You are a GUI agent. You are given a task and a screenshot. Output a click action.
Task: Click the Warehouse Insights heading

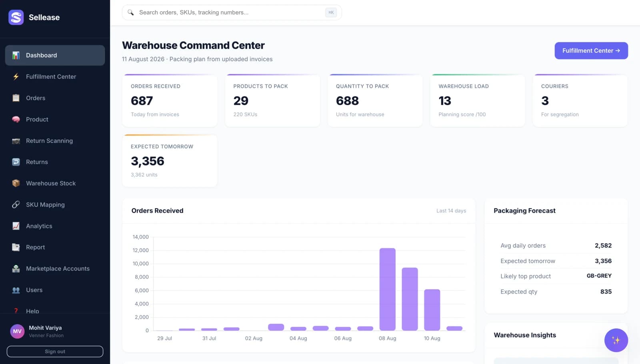(525, 335)
